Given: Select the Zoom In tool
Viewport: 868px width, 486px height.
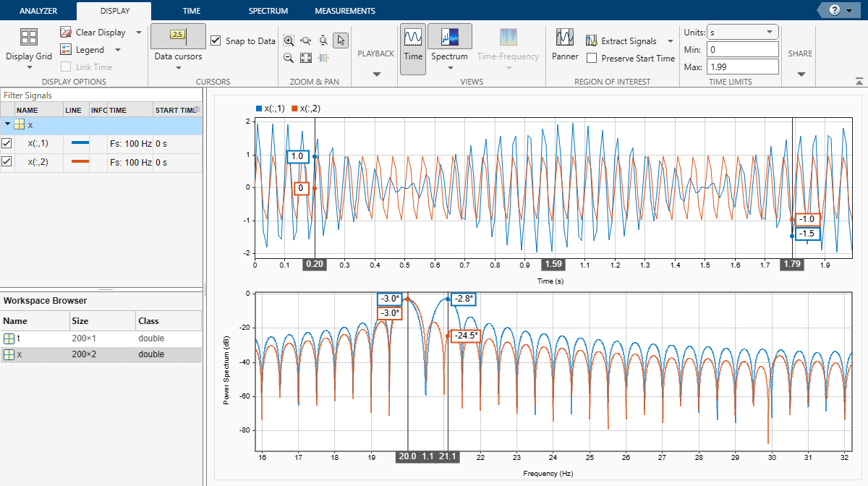Looking at the screenshot, I should point(289,41).
